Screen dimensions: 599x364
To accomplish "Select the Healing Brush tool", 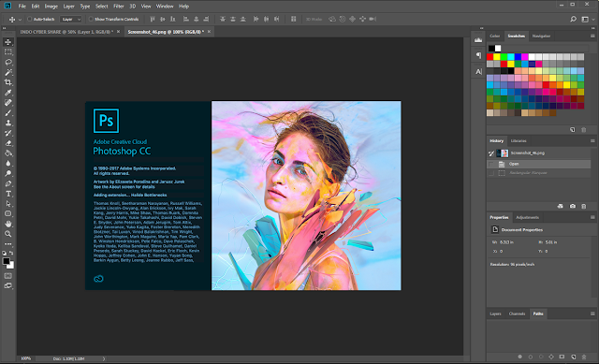I will (8, 102).
